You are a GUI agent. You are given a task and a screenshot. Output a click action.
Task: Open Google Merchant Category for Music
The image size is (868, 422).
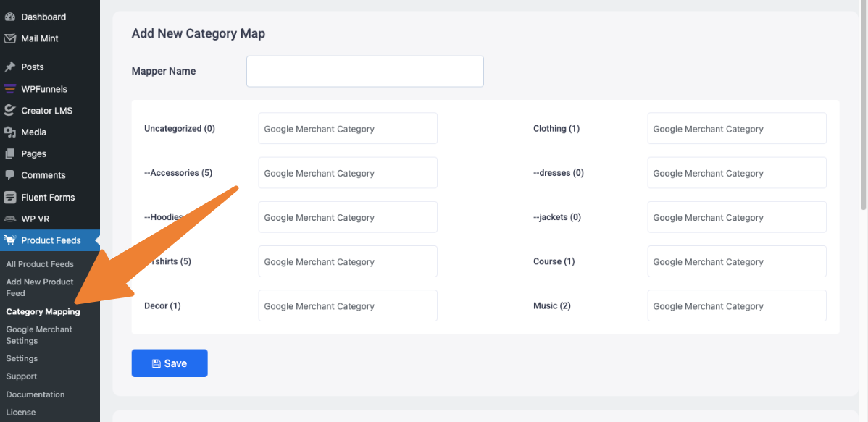[736, 306]
